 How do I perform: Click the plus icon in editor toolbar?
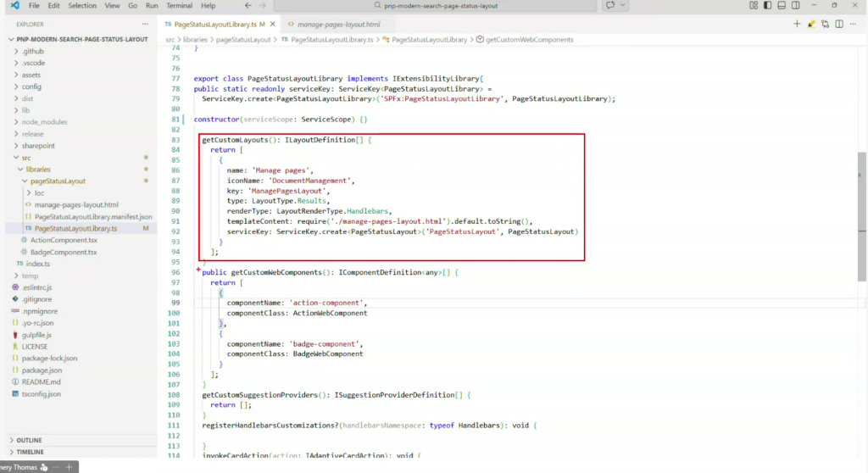tap(797, 24)
